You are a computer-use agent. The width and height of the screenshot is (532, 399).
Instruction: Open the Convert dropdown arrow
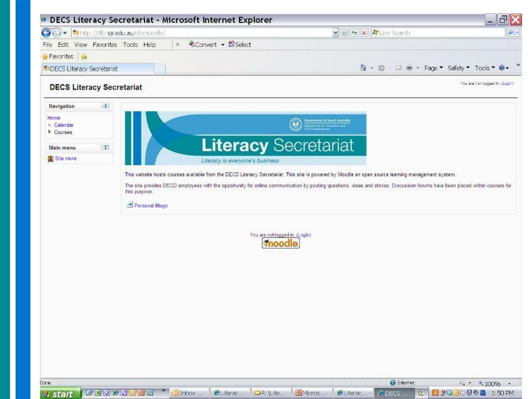pos(223,45)
